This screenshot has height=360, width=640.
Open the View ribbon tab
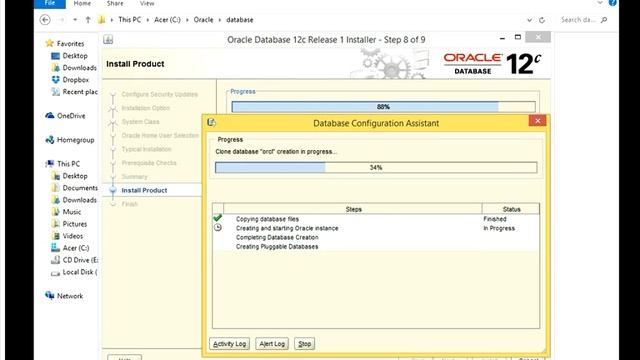pos(147,3)
